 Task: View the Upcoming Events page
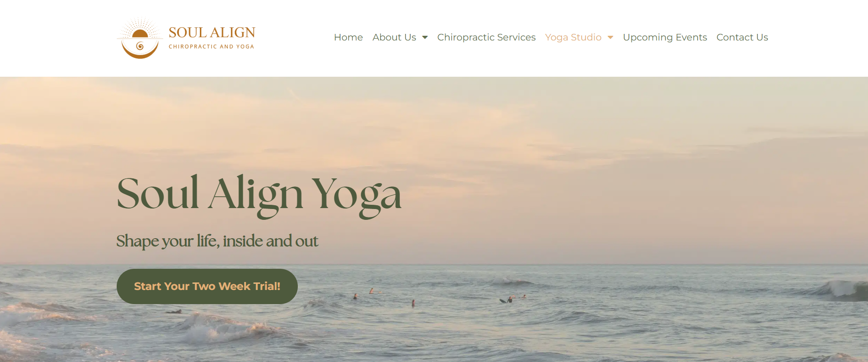tap(665, 37)
